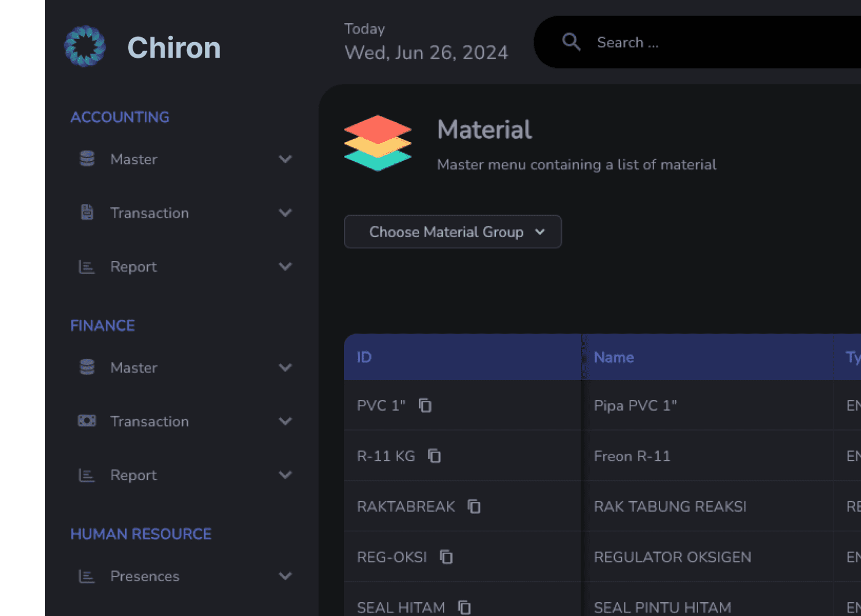The height and width of the screenshot is (616, 861).
Task: Expand the Finance Transaction chevron
Action: [x=285, y=421]
